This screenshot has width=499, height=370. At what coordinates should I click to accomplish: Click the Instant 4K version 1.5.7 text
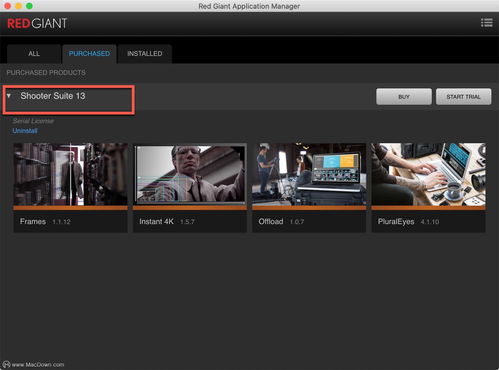click(187, 222)
